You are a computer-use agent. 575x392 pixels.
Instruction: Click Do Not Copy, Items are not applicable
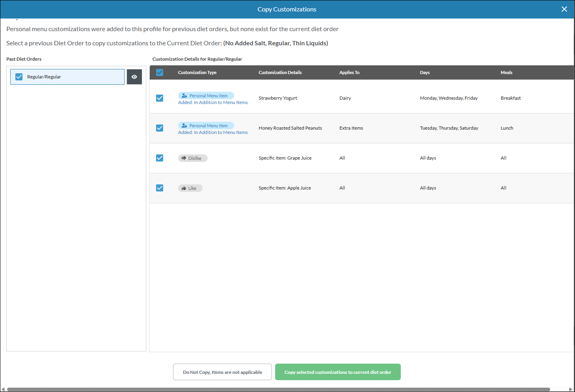222,372
